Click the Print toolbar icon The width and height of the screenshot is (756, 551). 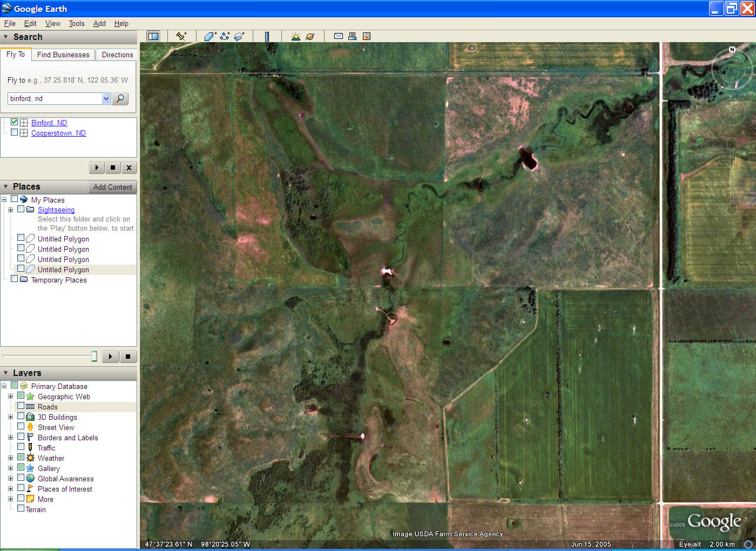pyautogui.click(x=352, y=36)
